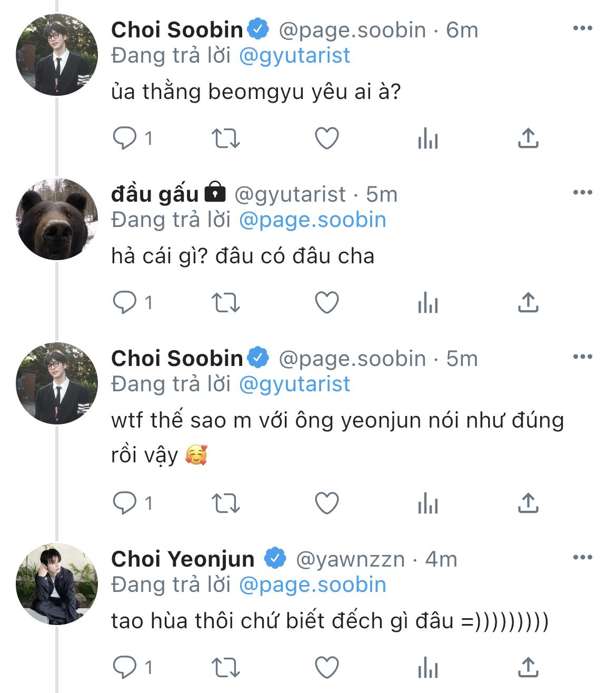Like the 'hả cái gì?' tweet
This screenshot has height=693, width=616.
coord(326,303)
